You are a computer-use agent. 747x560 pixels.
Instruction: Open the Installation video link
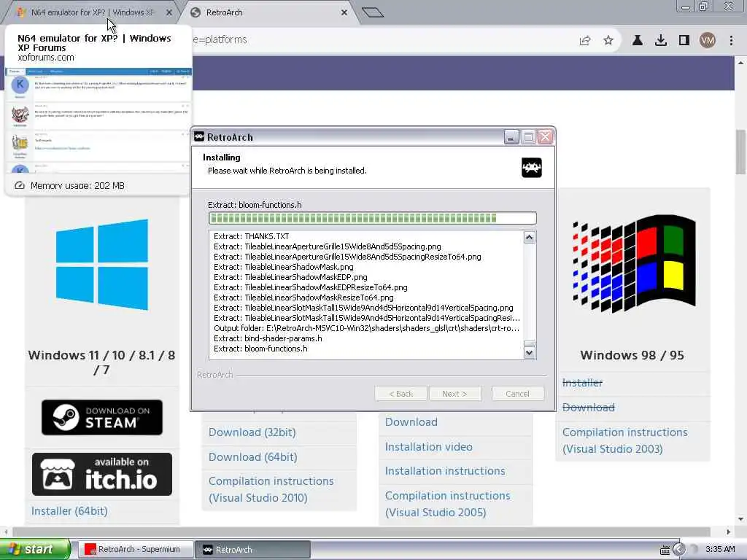[429, 447]
